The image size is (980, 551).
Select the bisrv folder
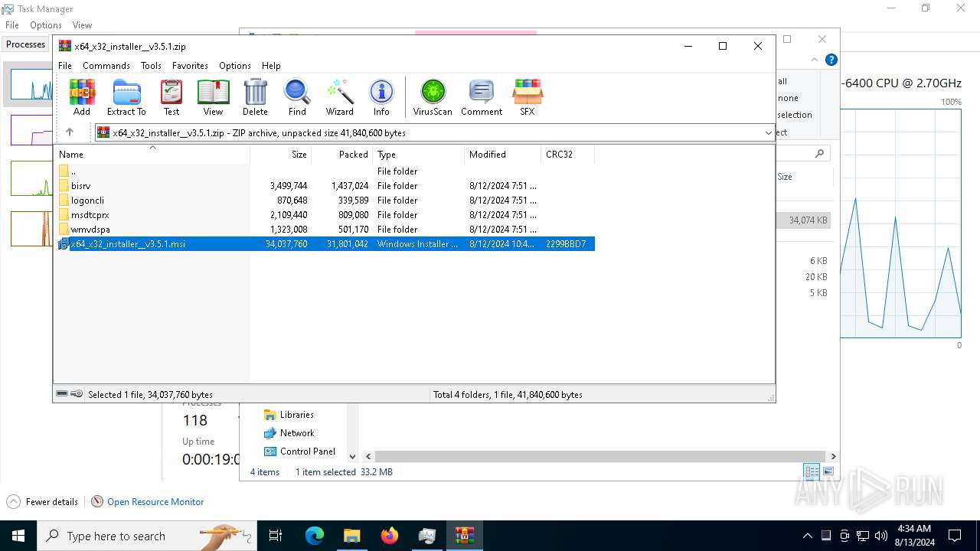(325, 186)
